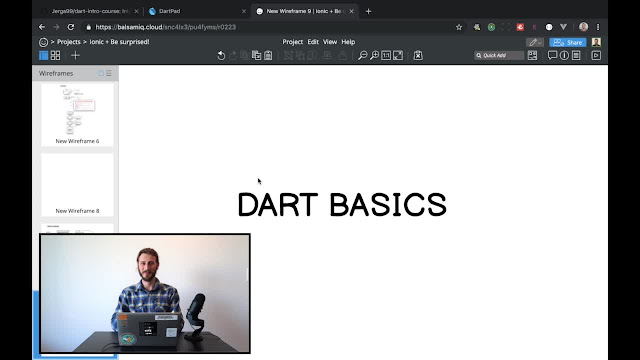The width and height of the screenshot is (640, 360).
Task: Switch to grid view of wireframes
Action: click(x=56, y=56)
